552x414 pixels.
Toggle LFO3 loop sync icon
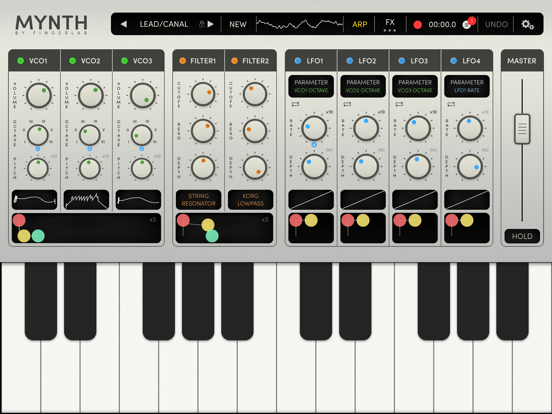399,104
